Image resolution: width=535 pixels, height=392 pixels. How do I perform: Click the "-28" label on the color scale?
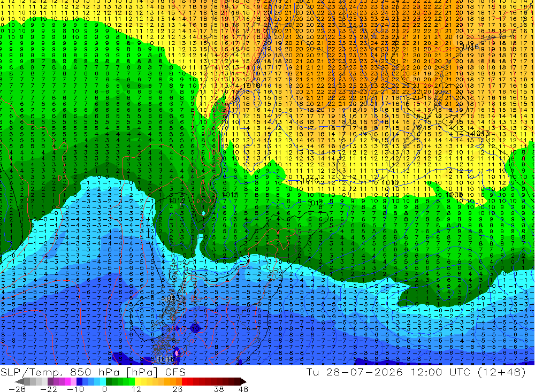coord(17,389)
